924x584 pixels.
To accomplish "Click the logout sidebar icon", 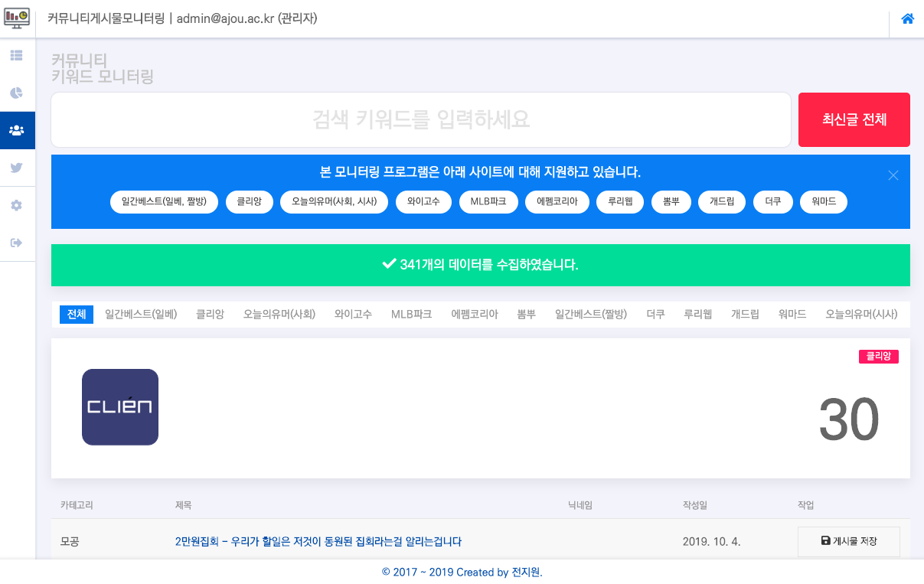I will [16, 243].
